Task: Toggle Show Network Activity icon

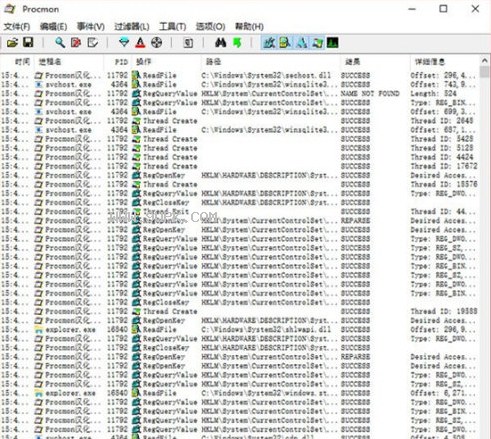Action: [301, 43]
